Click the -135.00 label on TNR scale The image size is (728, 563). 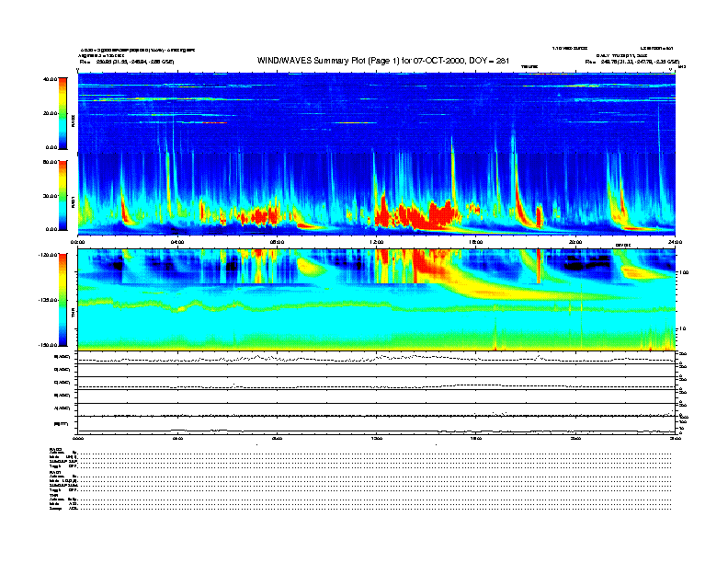coord(48,300)
